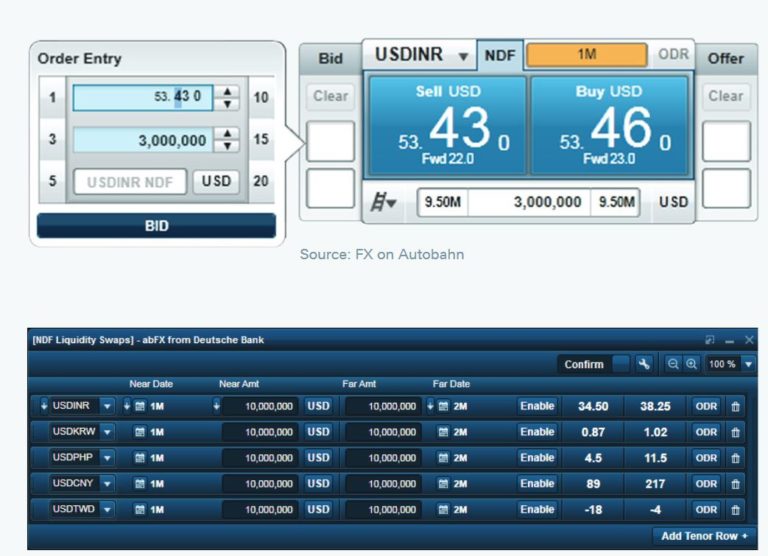Open far date calendar for USDKRW row
Image resolution: width=768 pixels, height=556 pixels.
coord(443,432)
